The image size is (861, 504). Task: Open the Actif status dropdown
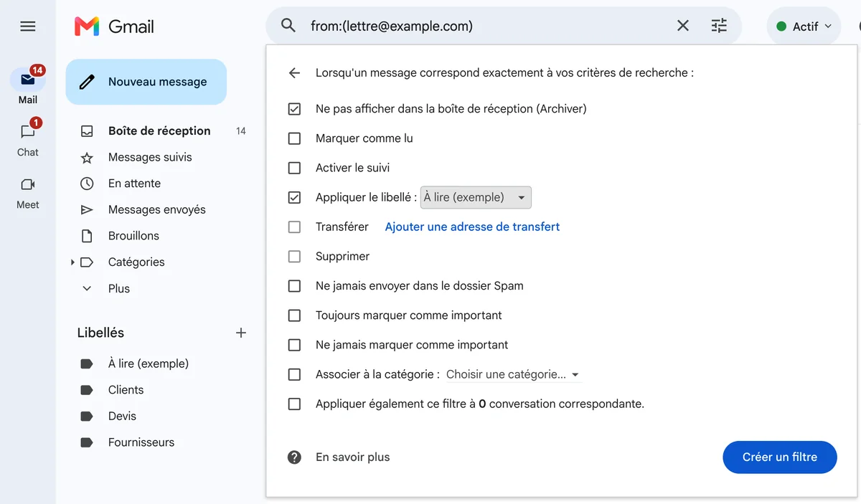[804, 27]
